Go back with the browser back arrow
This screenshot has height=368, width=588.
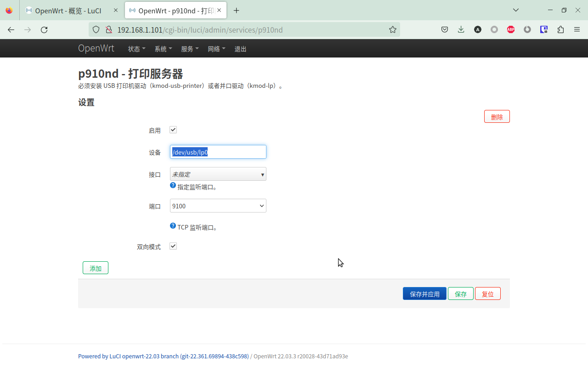click(x=11, y=29)
